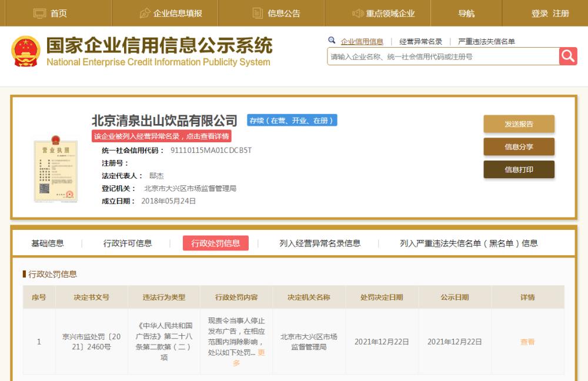Viewport: 588px width, 381px height.
Task: Switch to 列入经营异常名录信息 tab
Action: 320,243
